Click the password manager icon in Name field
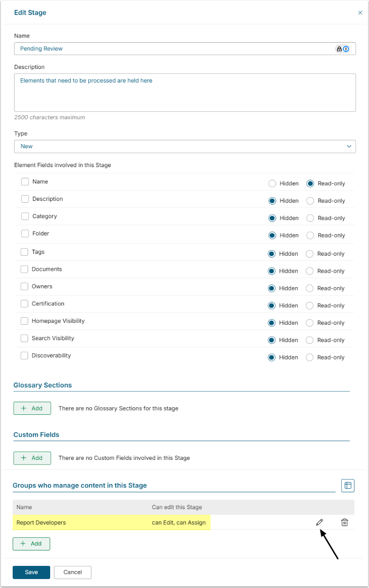Image resolution: width=369 pixels, height=588 pixels. click(x=343, y=49)
